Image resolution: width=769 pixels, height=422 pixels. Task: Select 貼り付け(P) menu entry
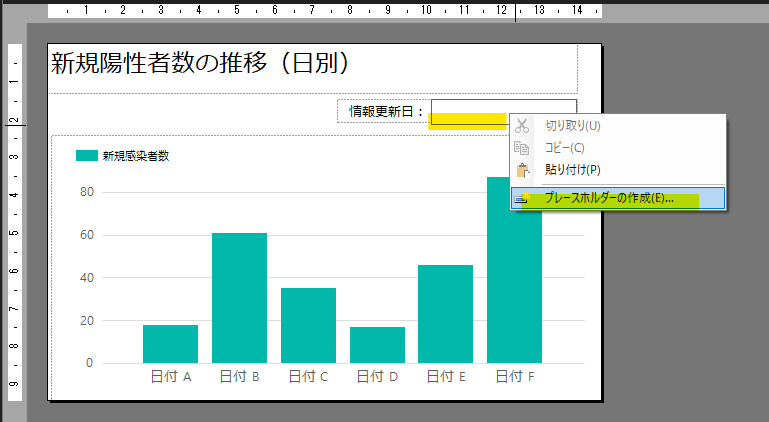click(x=572, y=170)
